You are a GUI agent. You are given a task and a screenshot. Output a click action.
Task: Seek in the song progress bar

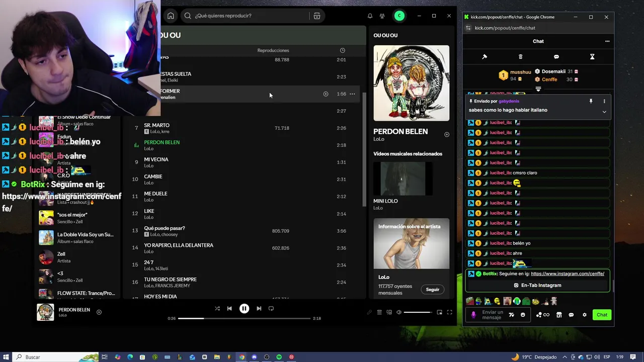pyautogui.click(x=244, y=318)
